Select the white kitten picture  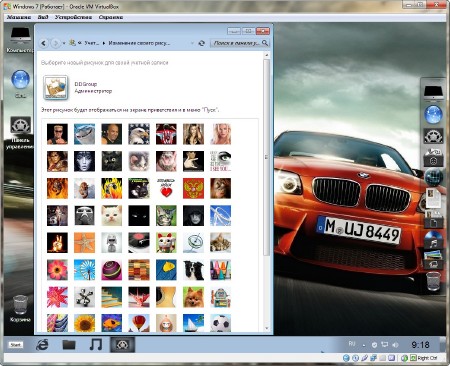112,215
